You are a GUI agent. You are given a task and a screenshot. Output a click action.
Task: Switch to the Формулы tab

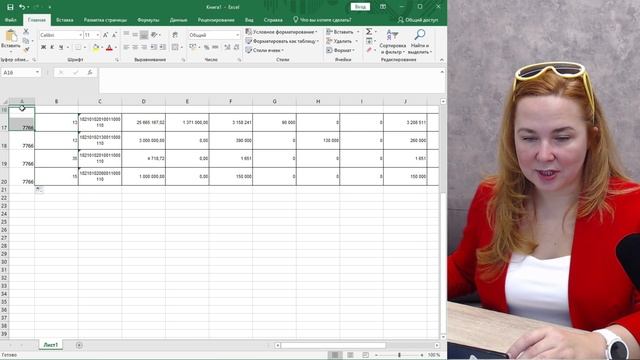tap(148, 20)
